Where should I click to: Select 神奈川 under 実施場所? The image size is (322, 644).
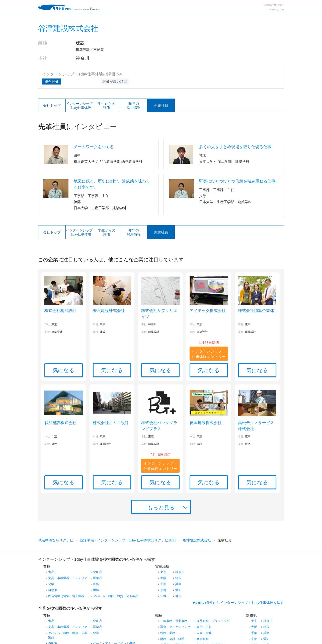[180, 572]
